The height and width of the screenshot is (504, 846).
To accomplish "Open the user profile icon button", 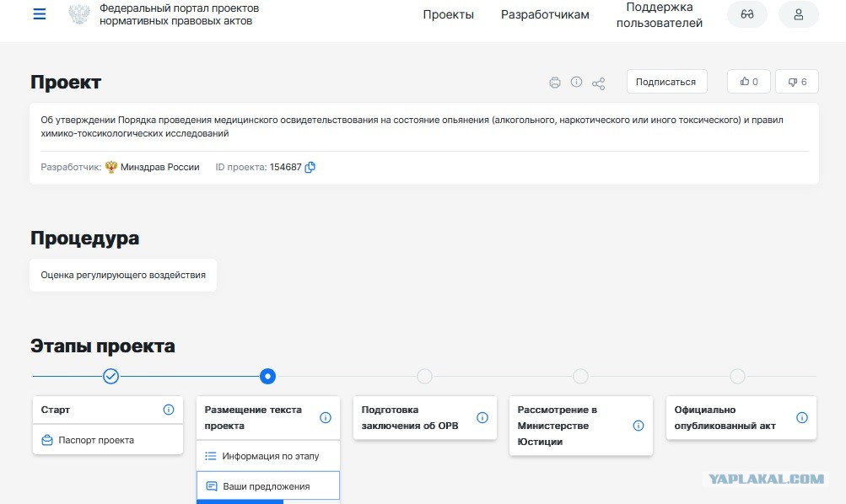I will coord(798,14).
